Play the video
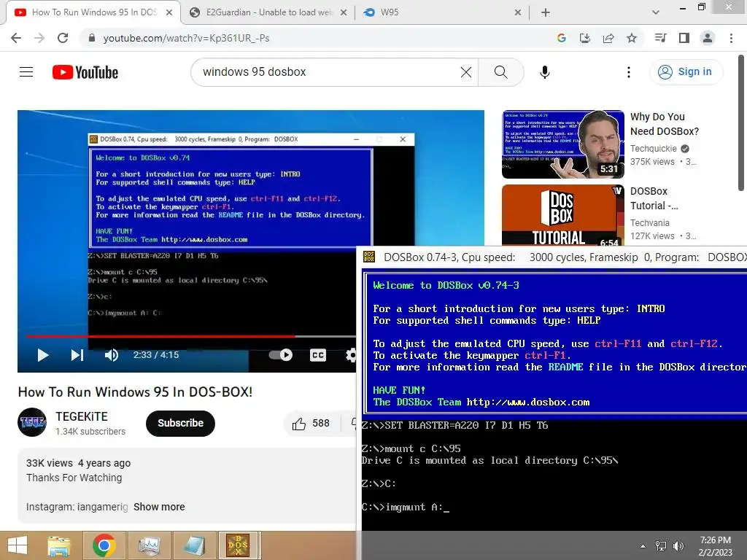This screenshot has width=747, height=560. point(43,355)
